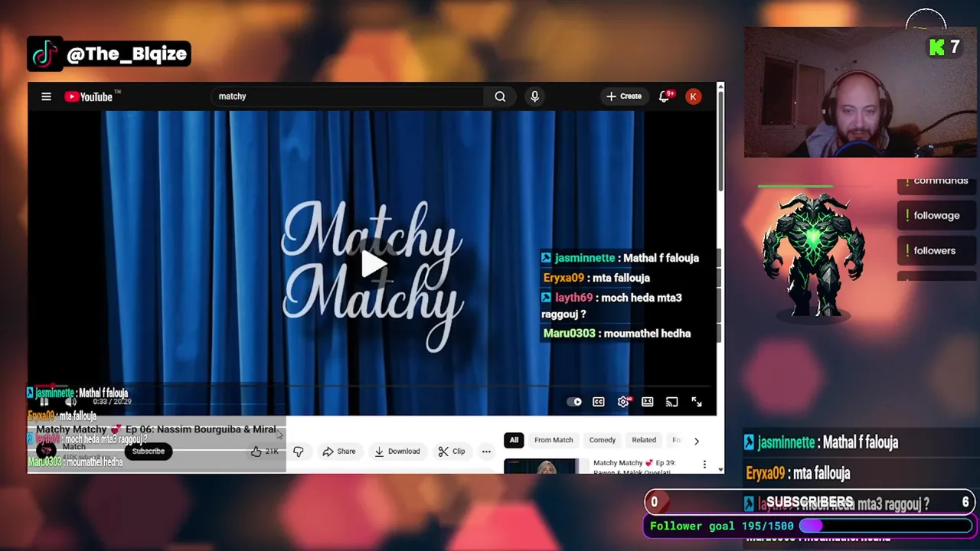The width and height of the screenshot is (980, 551).
Task: Open the YouTube hamburger guide menu
Action: point(46,96)
